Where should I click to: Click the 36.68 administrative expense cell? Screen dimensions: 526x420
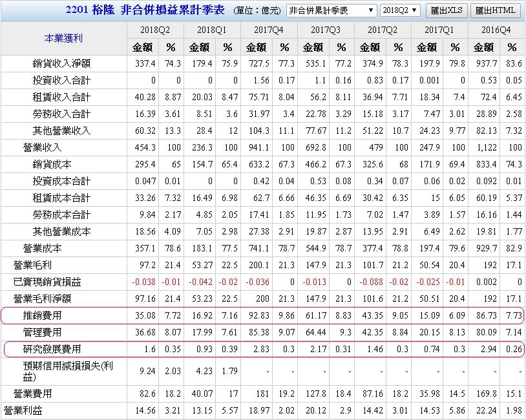click(145, 332)
